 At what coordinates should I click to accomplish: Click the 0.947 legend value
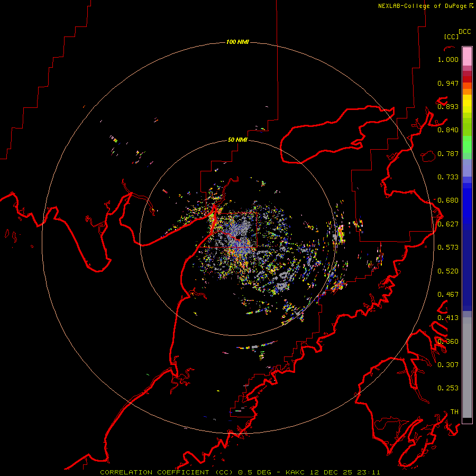tap(448, 83)
